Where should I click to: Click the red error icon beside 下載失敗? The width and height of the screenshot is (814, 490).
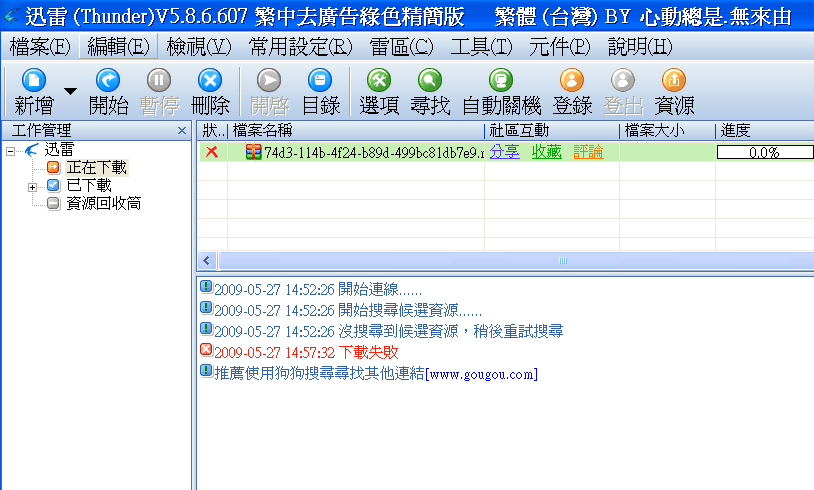[206, 350]
